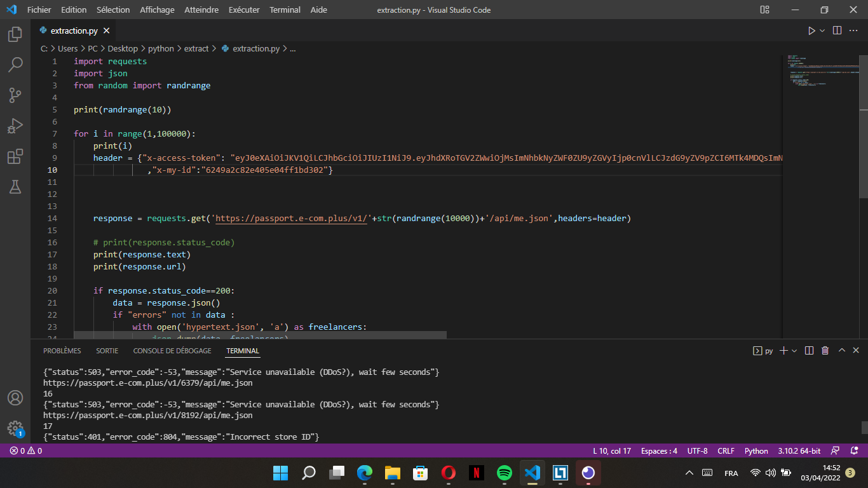Screen dimensions: 868x488
Task: Open the new terminal launch profile dropdown
Action: click(795, 350)
